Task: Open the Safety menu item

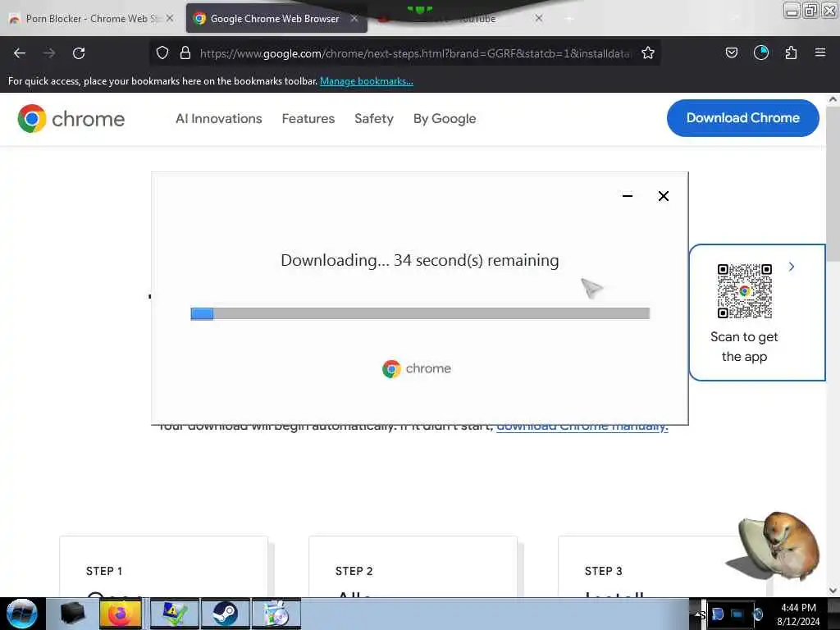Action: click(x=374, y=118)
